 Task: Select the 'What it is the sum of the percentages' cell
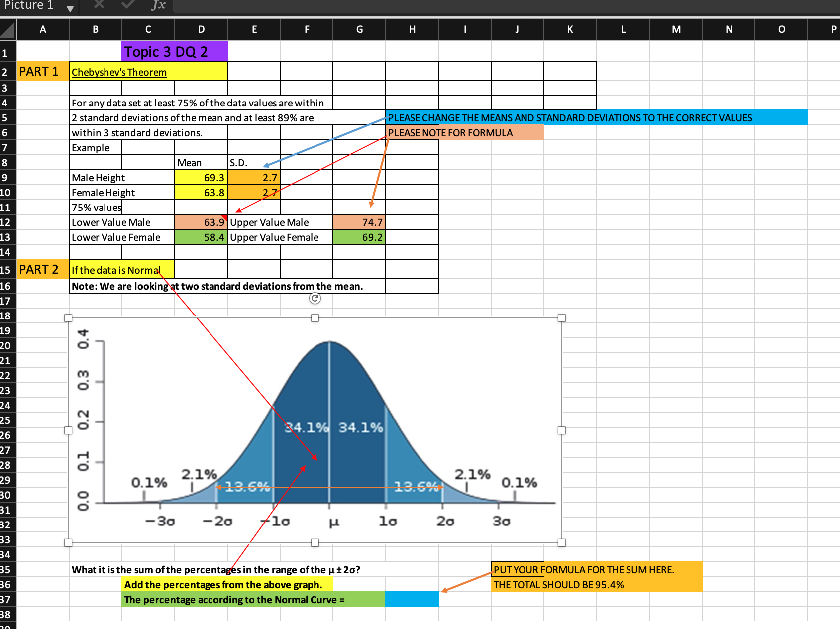coord(216,570)
